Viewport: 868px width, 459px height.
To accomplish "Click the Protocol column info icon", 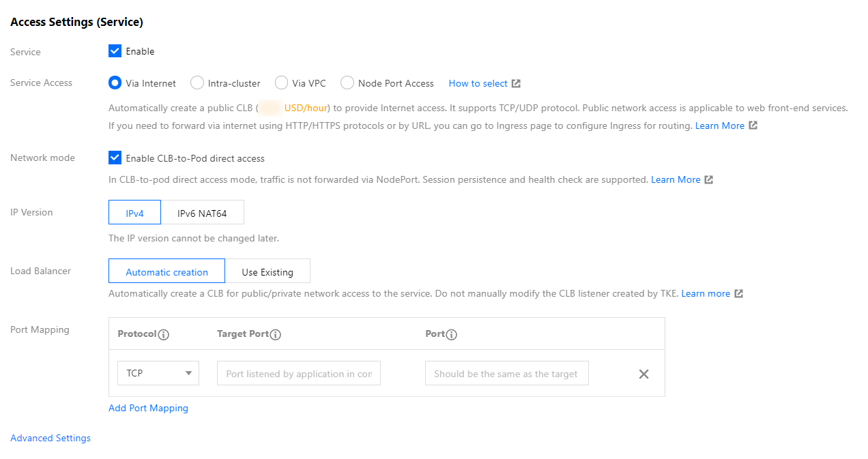I will point(163,335).
